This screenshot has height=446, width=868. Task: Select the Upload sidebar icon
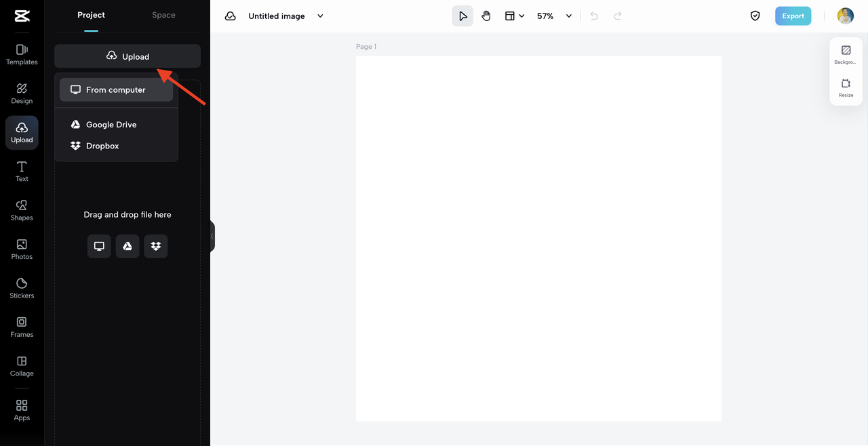pos(22,132)
